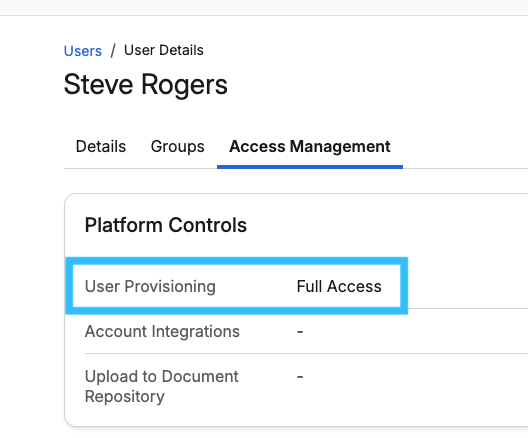This screenshot has width=528, height=438.
Task: Click the divider line below Account Integrations row
Action: point(306,353)
